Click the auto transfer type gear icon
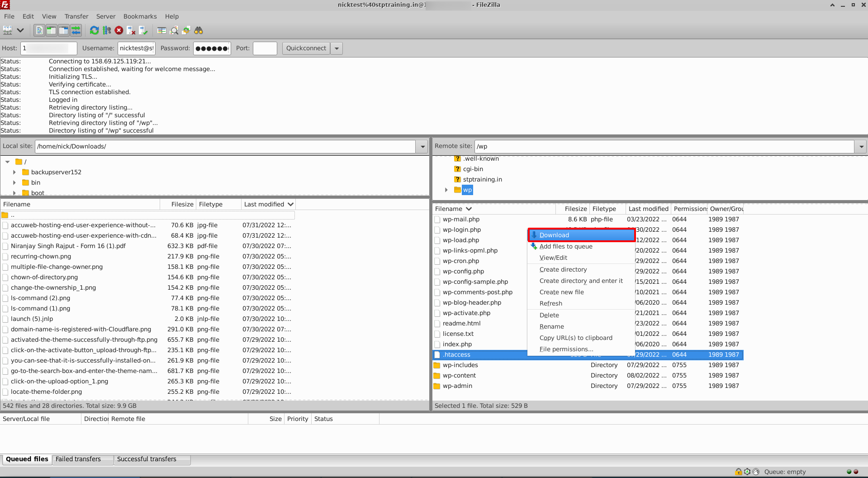The height and width of the screenshot is (478, 868). [747, 472]
